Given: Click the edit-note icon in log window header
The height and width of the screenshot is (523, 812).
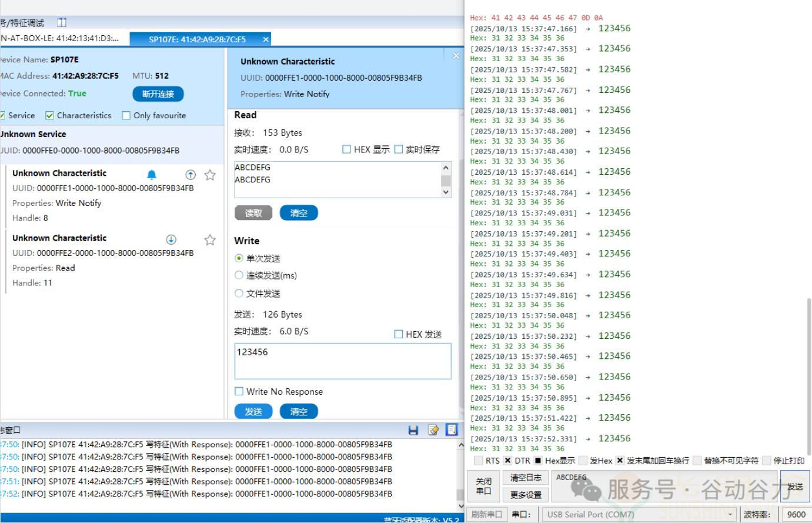Looking at the screenshot, I should (x=433, y=430).
